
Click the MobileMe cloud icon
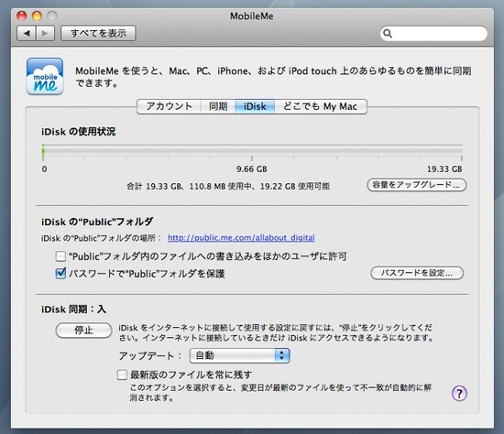[x=45, y=76]
